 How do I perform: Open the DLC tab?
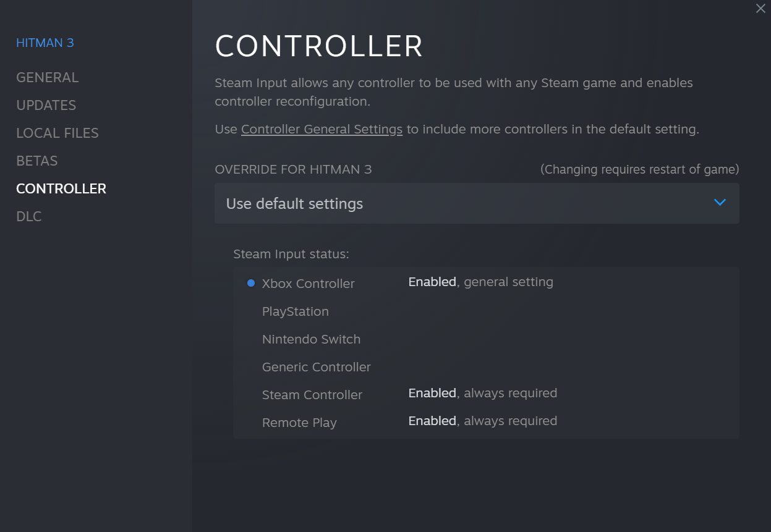click(29, 216)
